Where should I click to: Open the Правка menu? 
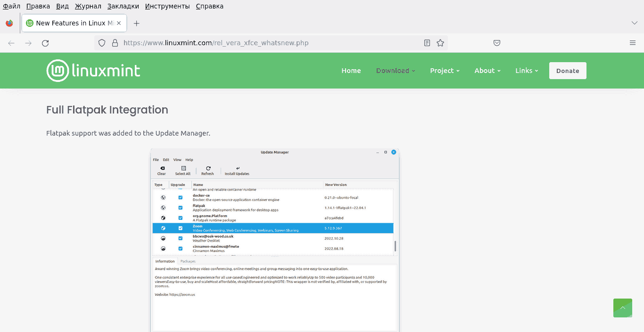pos(38,6)
